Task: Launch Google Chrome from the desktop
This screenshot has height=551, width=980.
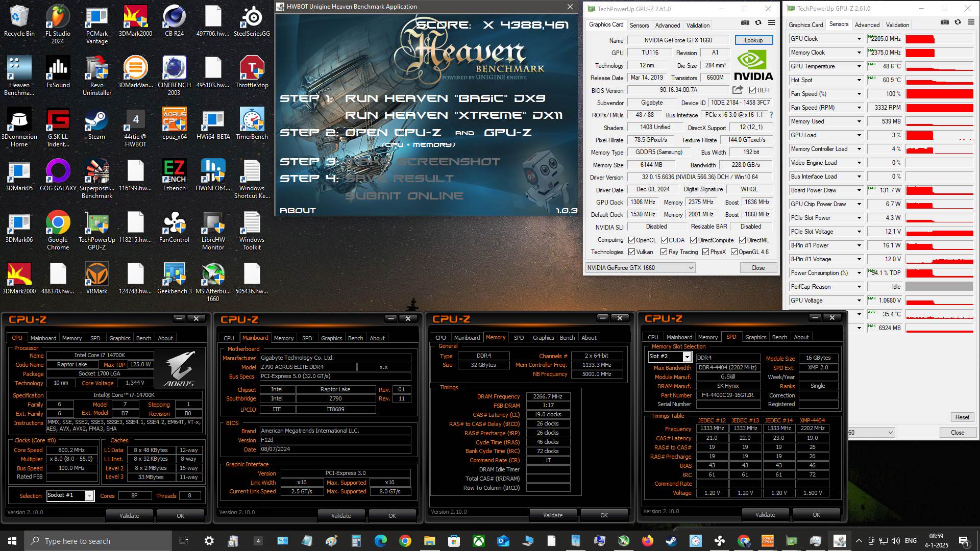Action: [x=58, y=231]
